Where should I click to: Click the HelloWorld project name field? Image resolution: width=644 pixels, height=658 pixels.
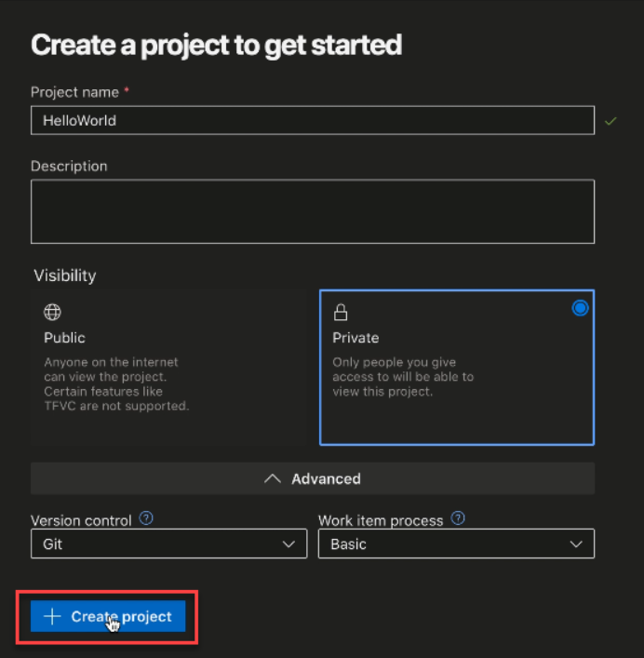312,121
